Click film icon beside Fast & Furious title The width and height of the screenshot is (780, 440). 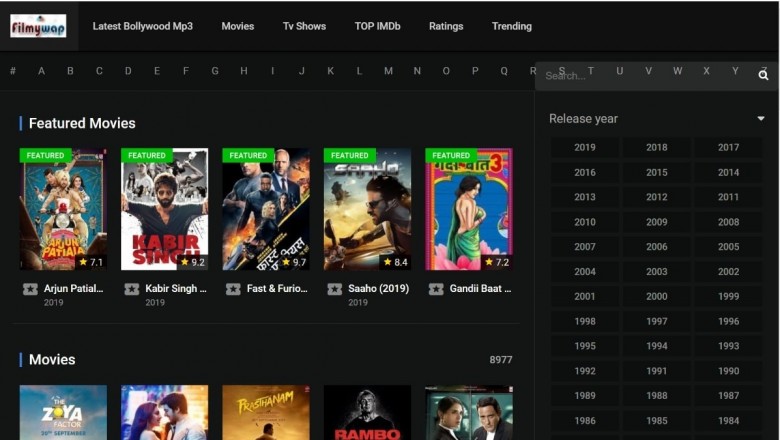click(x=233, y=289)
